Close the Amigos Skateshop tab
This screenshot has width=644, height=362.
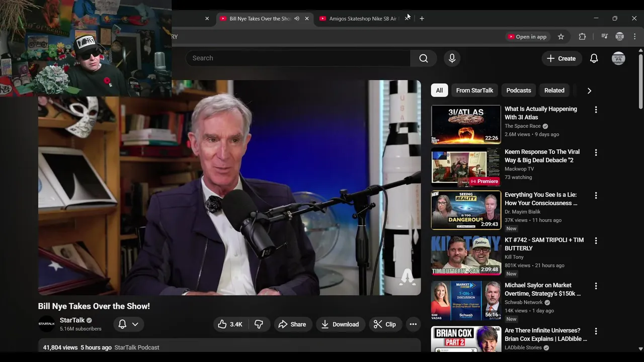click(x=407, y=19)
